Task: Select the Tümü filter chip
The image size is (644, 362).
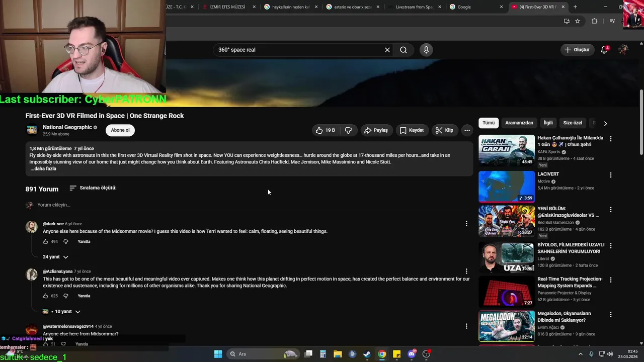Action: point(489,123)
